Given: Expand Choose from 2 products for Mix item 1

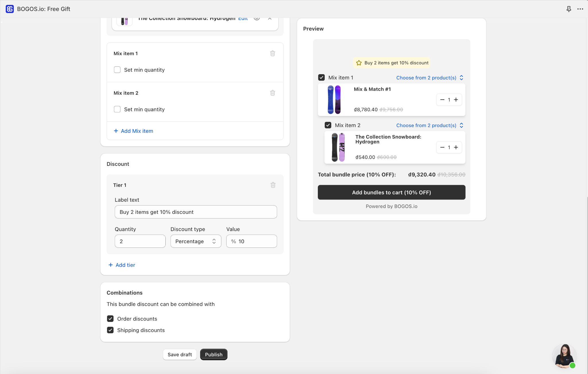Looking at the screenshot, I should click(x=430, y=78).
